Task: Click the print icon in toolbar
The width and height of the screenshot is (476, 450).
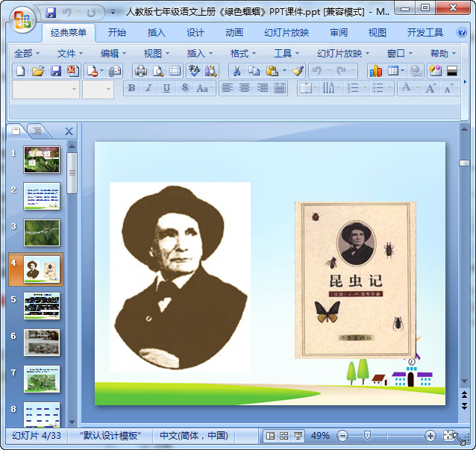Action: [140, 71]
